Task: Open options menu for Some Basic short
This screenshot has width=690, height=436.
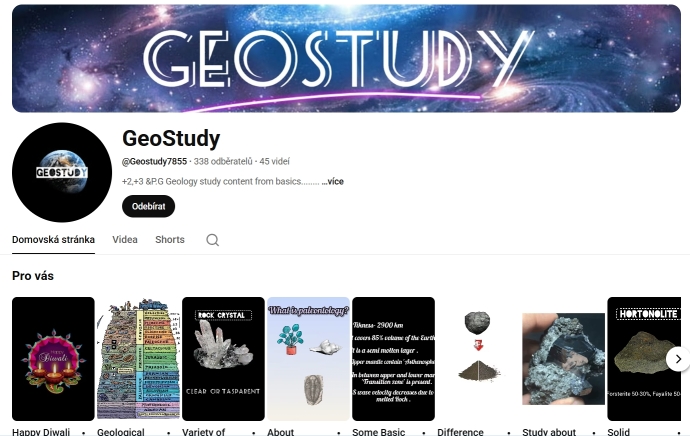Action: click(x=424, y=432)
